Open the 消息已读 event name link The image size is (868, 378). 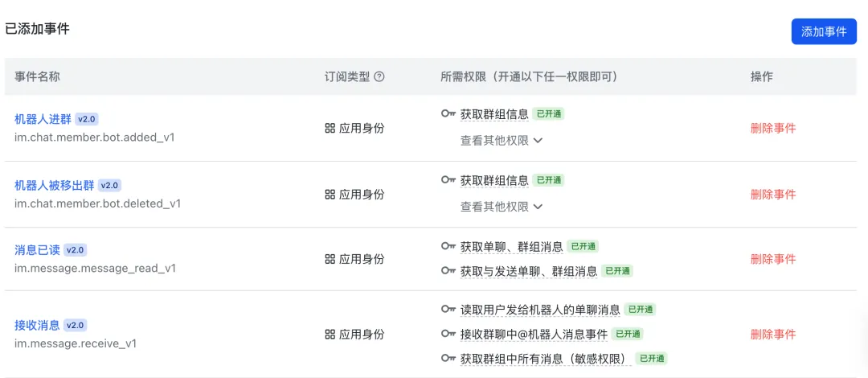pyautogui.click(x=37, y=250)
